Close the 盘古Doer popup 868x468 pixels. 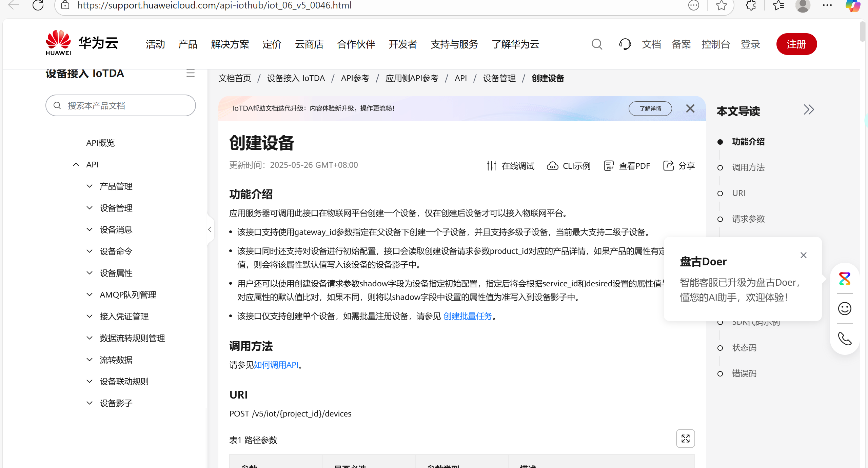coord(803,255)
